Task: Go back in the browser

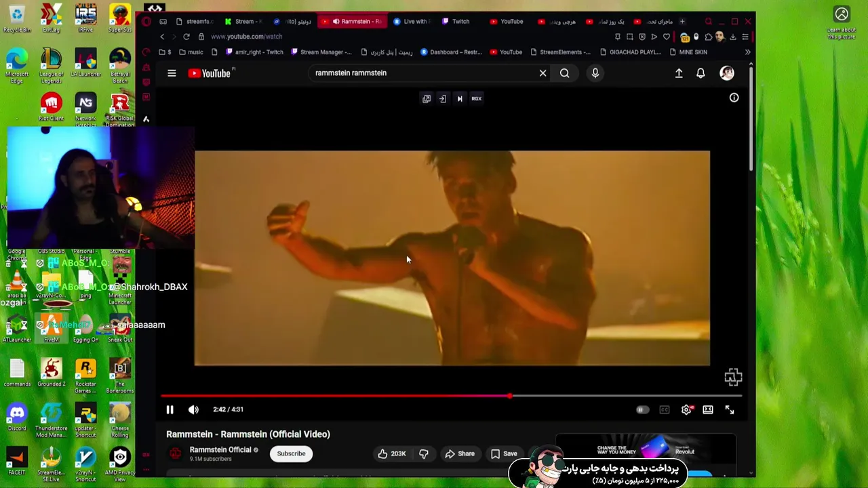Action: click(x=161, y=37)
